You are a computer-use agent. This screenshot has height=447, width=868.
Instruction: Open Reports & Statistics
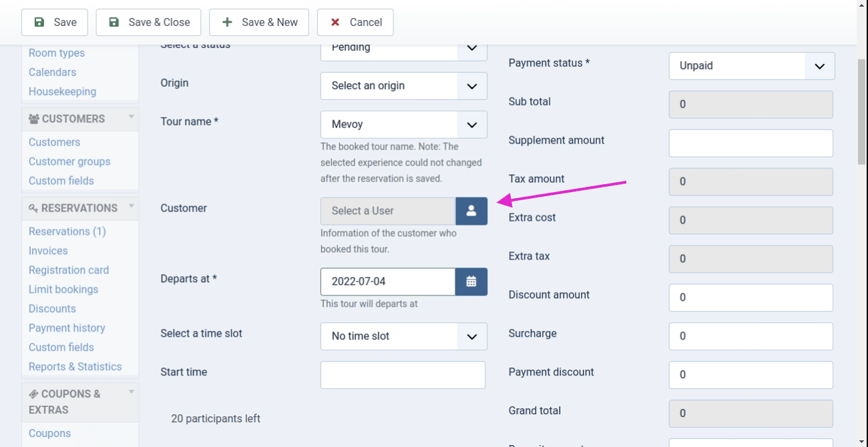[x=75, y=366]
